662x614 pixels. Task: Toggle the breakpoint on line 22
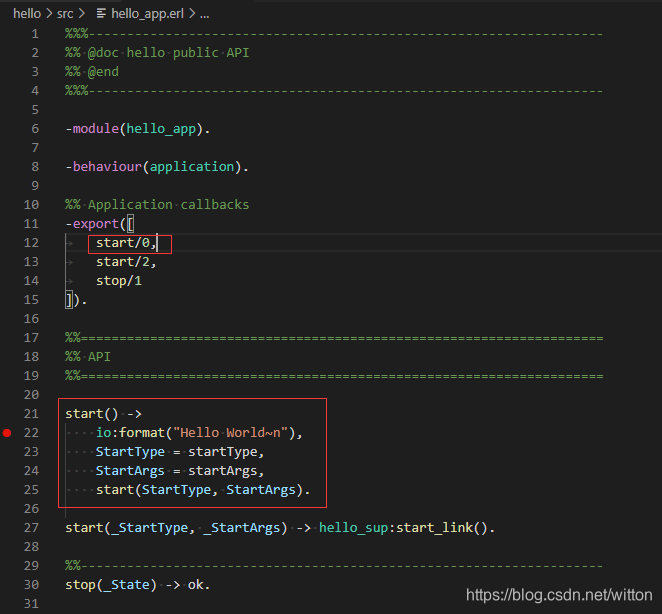tap(7, 433)
